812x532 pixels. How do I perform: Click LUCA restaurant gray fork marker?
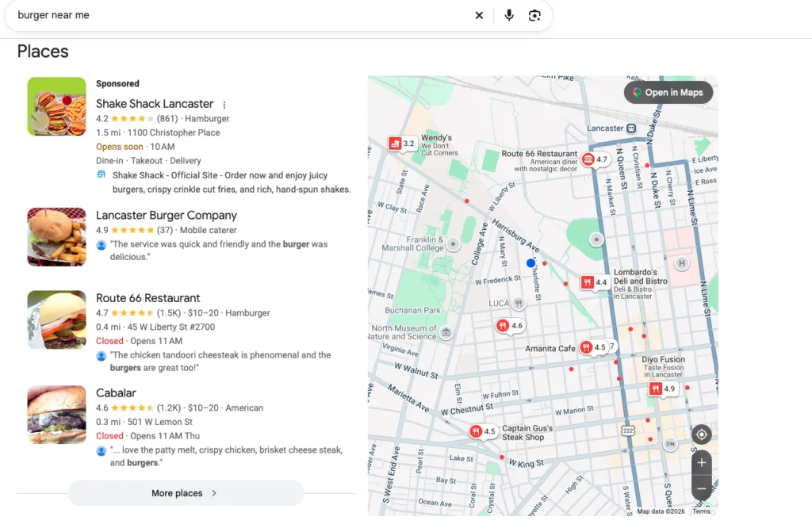pos(519,303)
